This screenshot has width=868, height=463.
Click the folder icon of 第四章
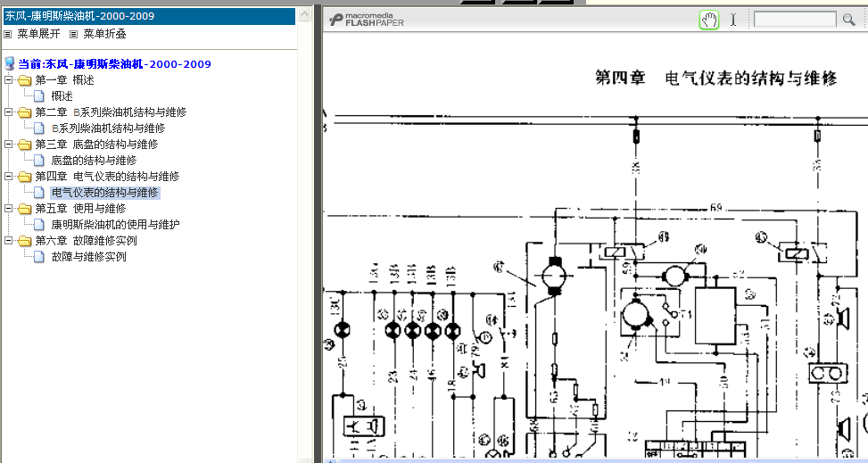click(x=24, y=178)
